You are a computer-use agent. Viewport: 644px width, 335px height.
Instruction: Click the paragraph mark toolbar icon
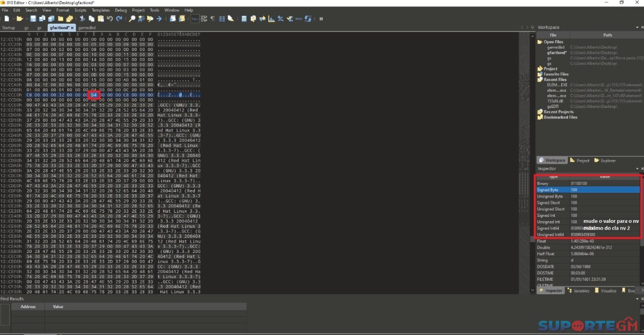pyautogui.click(x=213, y=18)
